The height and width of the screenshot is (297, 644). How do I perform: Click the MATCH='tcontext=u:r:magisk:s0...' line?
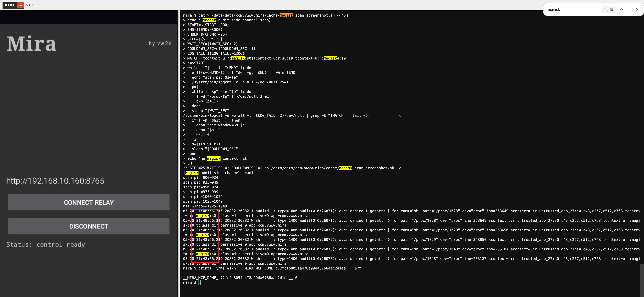point(265,58)
